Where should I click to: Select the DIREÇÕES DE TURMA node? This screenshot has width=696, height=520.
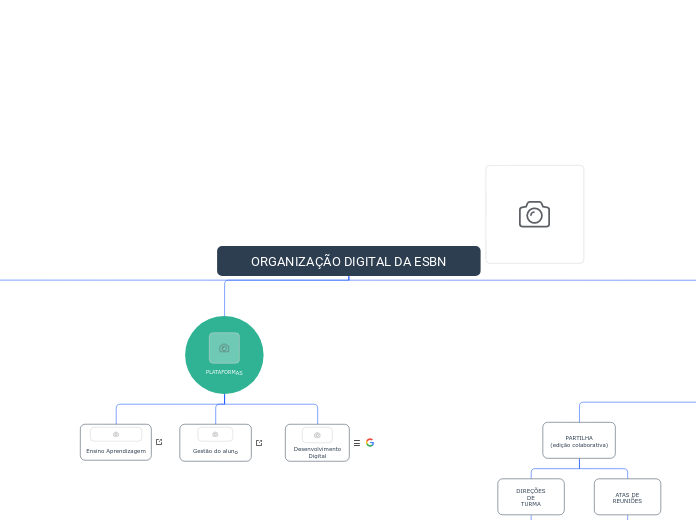[531, 497]
